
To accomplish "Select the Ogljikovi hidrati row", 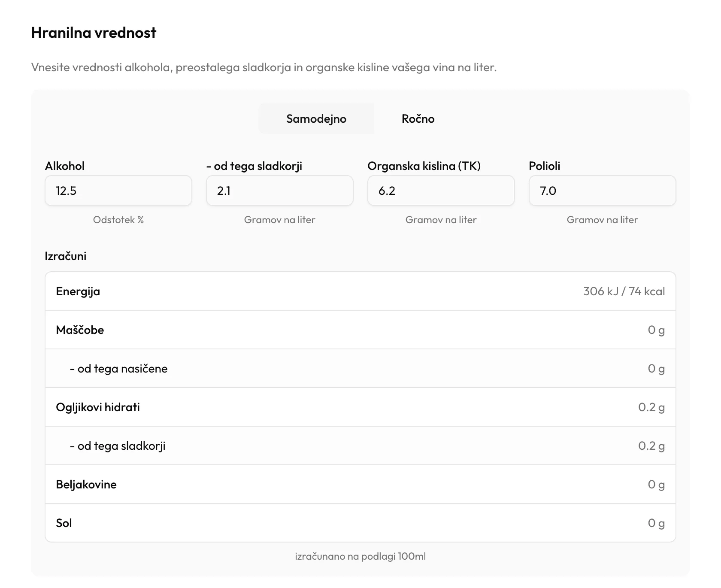I will (360, 407).
